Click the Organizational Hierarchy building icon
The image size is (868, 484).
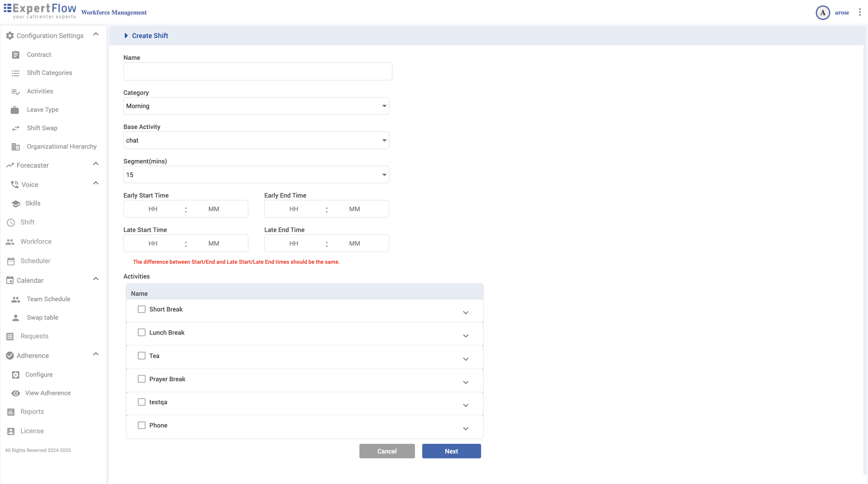point(15,147)
